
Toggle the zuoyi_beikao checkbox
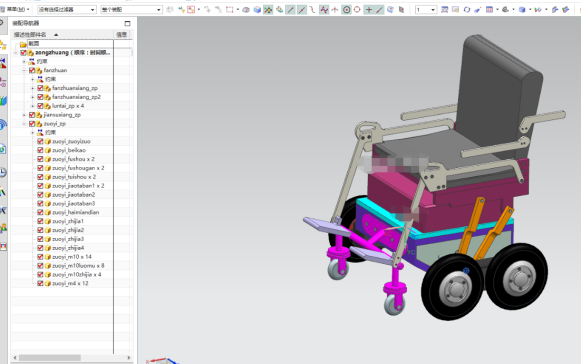coord(40,150)
